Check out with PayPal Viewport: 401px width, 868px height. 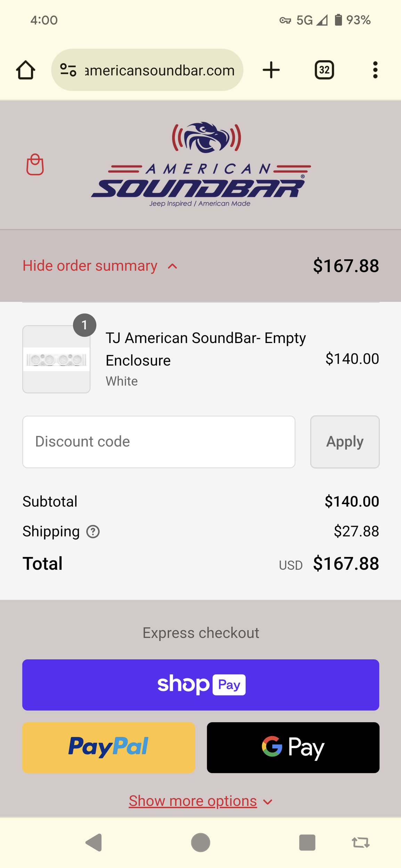(108, 747)
